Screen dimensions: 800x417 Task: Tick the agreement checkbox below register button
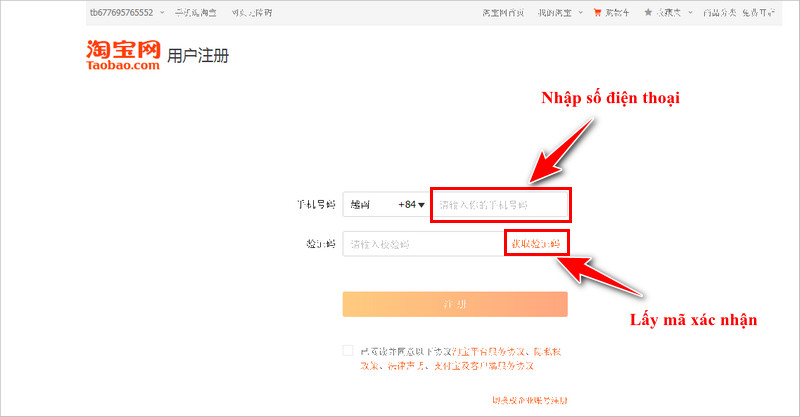click(x=348, y=351)
